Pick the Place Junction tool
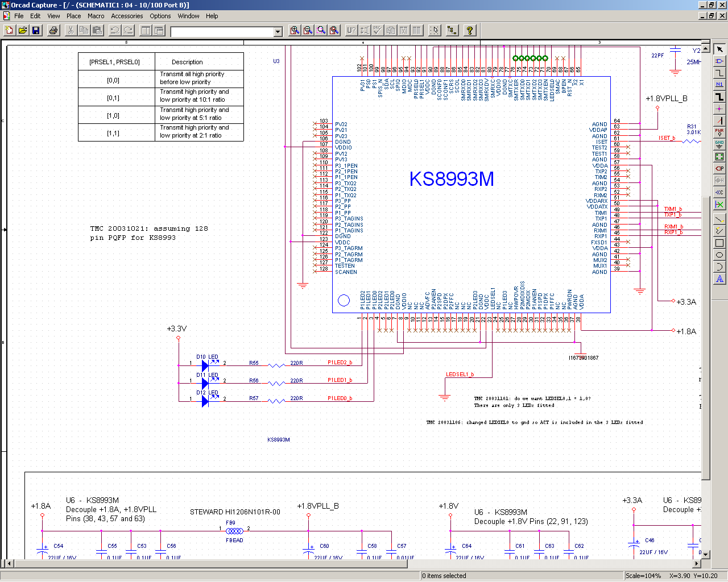This screenshot has width=728, height=582. click(x=719, y=109)
